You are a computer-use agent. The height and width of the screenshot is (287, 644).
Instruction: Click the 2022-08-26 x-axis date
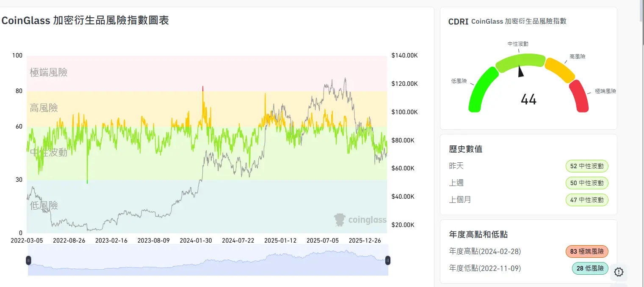pos(69,241)
